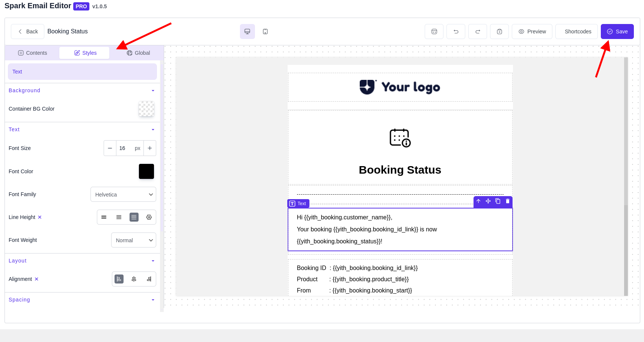The width and height of the screenshot is (644, 342).
Task: Select parent of the Text block
Action: click(478, 201)
